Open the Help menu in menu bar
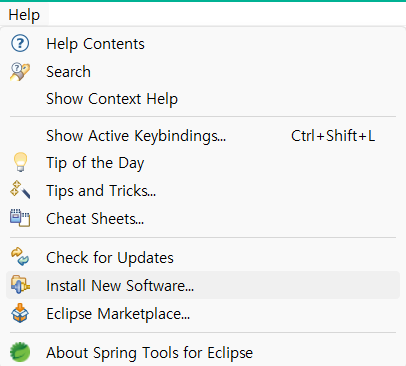This screenshot has height=366, width=406. click(24, 15)
